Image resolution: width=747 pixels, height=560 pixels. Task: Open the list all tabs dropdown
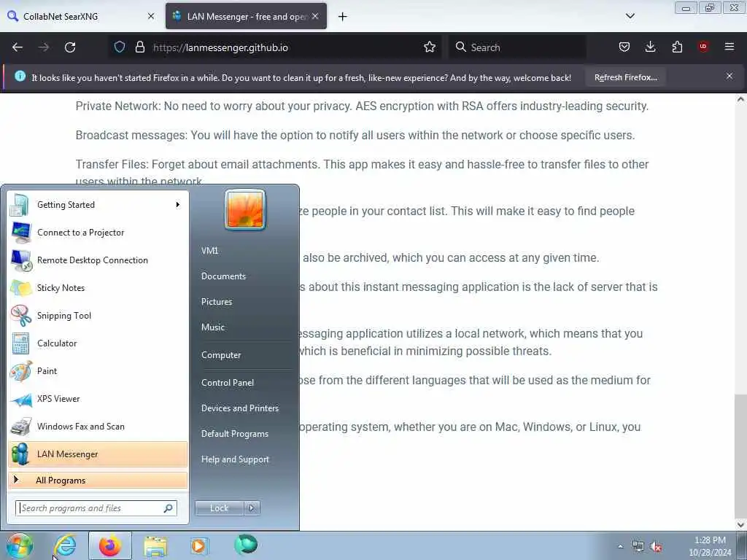click(630, 16)
